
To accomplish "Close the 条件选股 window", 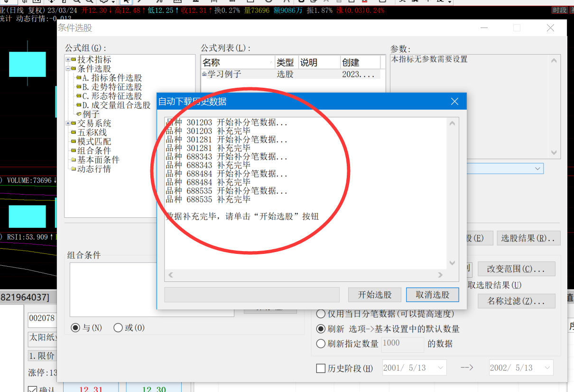I will (550, 28).
